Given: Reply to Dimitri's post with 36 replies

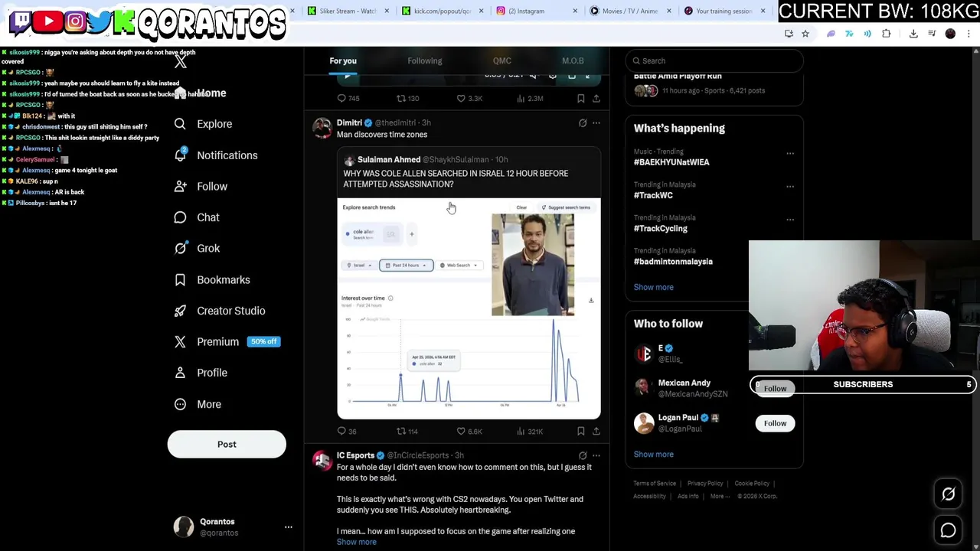Looking at the screenshot, I should [x=348, y=432].
